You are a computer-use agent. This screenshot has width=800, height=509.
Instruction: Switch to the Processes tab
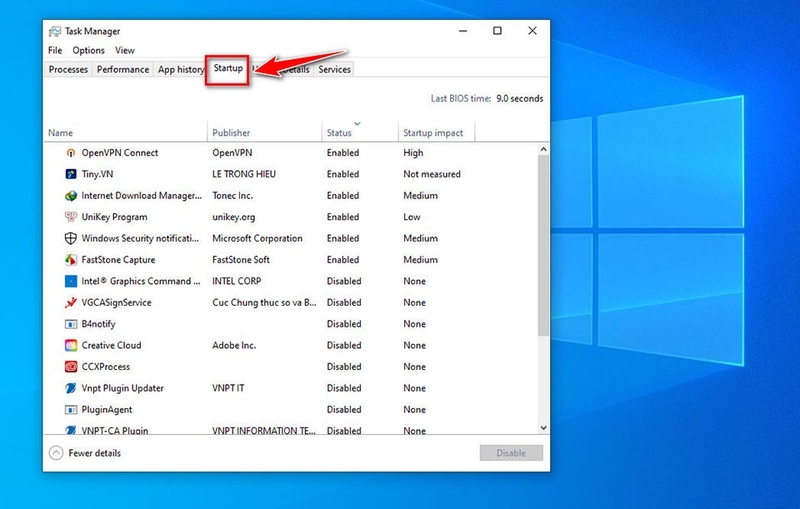coord(68,69)
